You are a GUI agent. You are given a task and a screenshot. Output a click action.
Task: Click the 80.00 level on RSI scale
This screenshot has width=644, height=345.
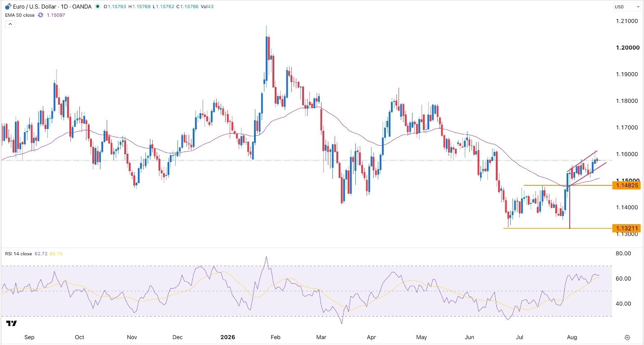pyautogui.click(x=624, y=253)
